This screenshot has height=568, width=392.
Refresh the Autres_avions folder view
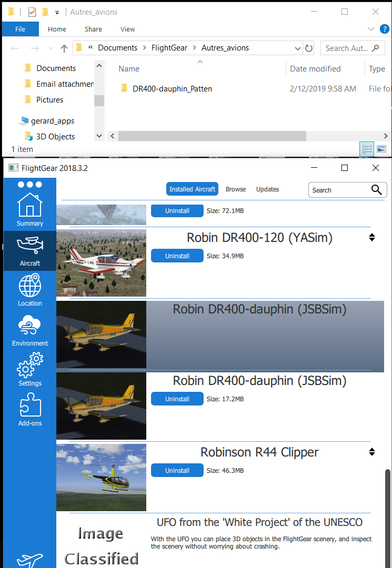click(309, 48)
